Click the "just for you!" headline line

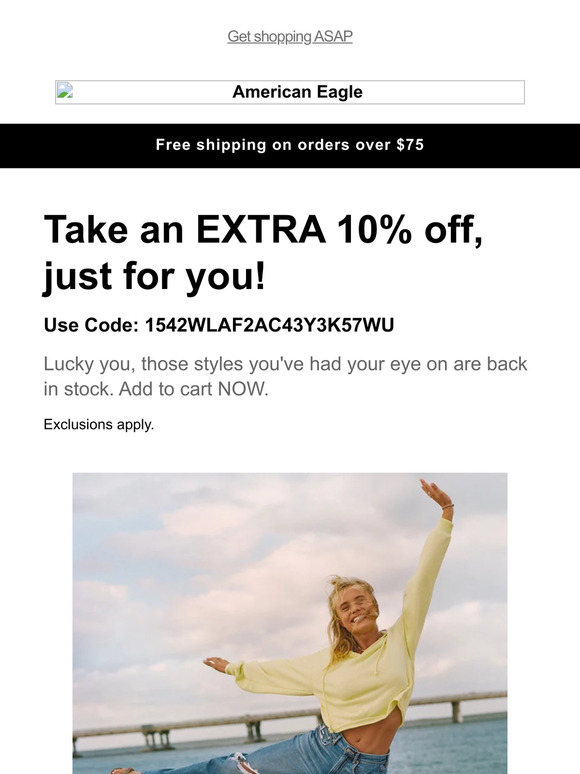click(155, 276)
